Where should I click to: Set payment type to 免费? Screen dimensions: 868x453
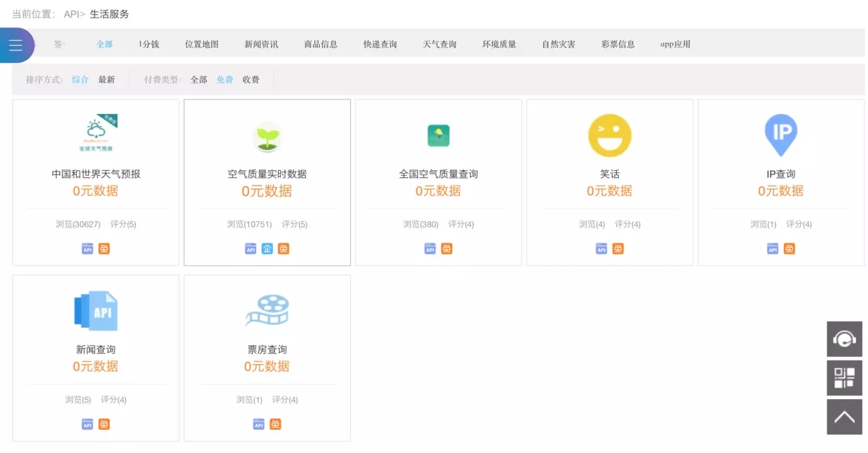point(225,80)
